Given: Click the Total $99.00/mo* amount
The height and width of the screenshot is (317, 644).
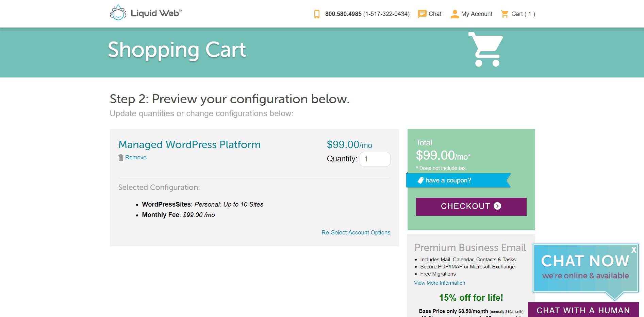Looking at the screenshot, I should pos(443,156).
